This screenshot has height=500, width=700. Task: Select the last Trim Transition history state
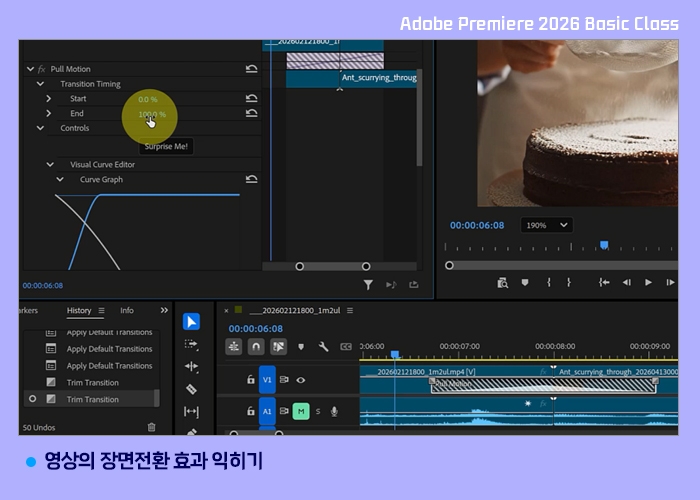91,399
